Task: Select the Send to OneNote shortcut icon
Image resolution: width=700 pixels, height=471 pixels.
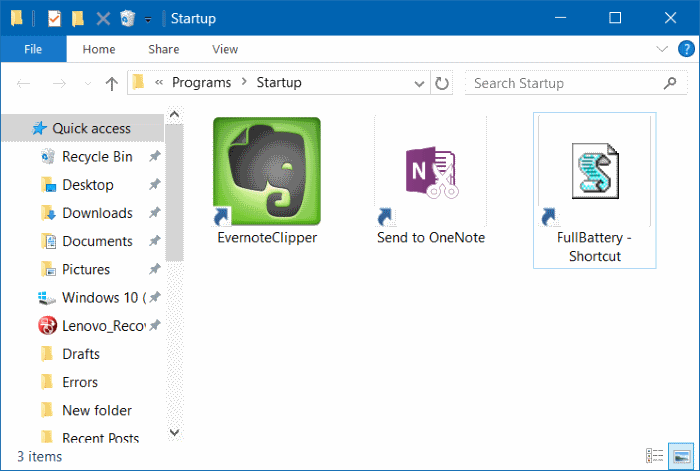Action: (x=431, y=172)
